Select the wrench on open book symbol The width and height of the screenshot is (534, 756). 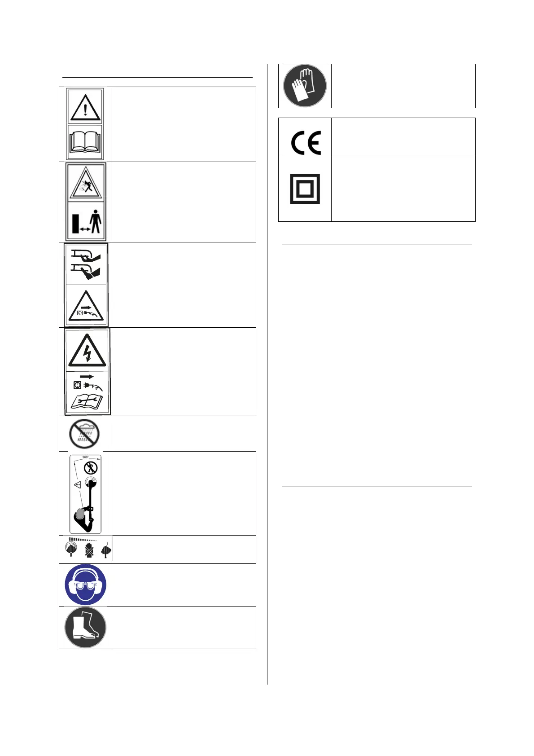(x=87, y=400)
